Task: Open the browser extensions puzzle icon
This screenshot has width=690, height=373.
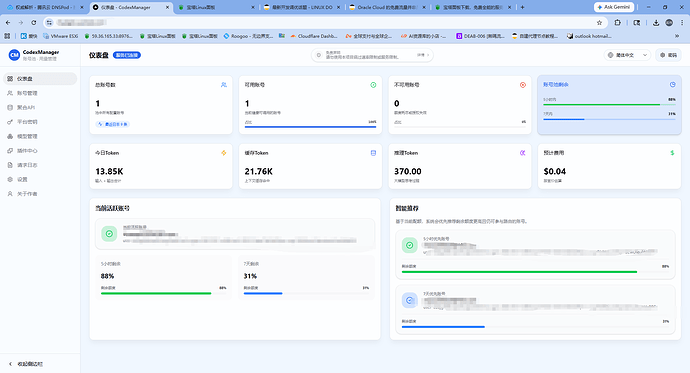Action: point(617,22)
